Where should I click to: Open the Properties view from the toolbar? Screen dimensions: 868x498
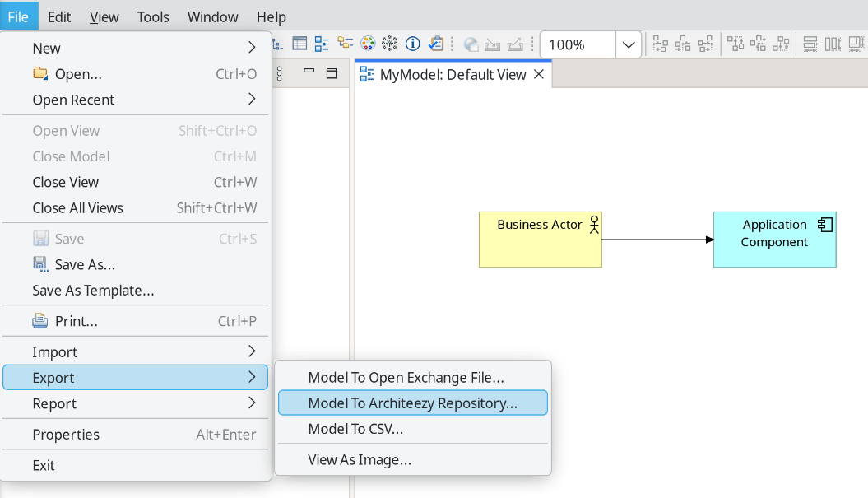[x=299, y=43]
